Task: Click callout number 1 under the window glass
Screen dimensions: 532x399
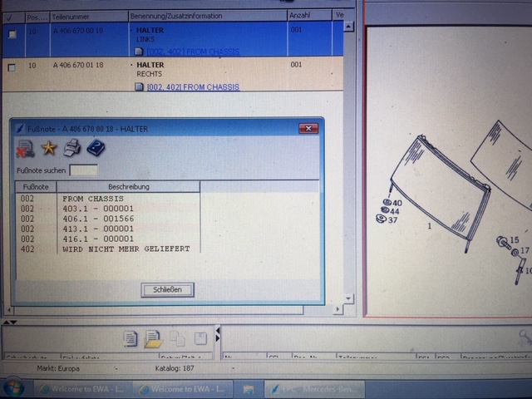Action: 430,226
